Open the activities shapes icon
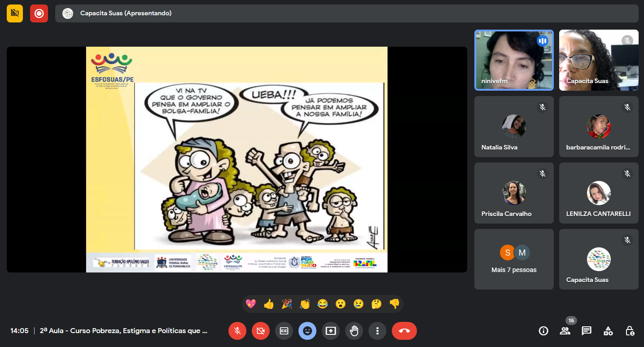Image resolution: width=644 pixels, height=347 pixels. 608,331
